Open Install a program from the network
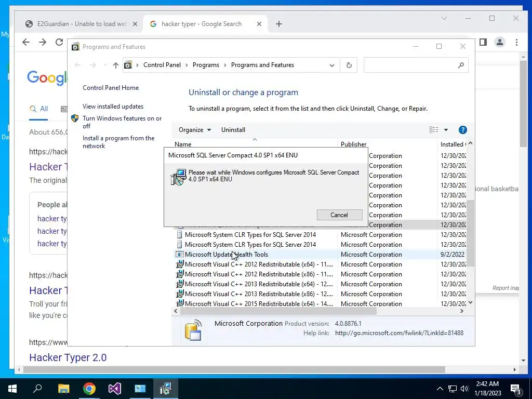Screen dimensions: 532x399 [x=118, y=142]
